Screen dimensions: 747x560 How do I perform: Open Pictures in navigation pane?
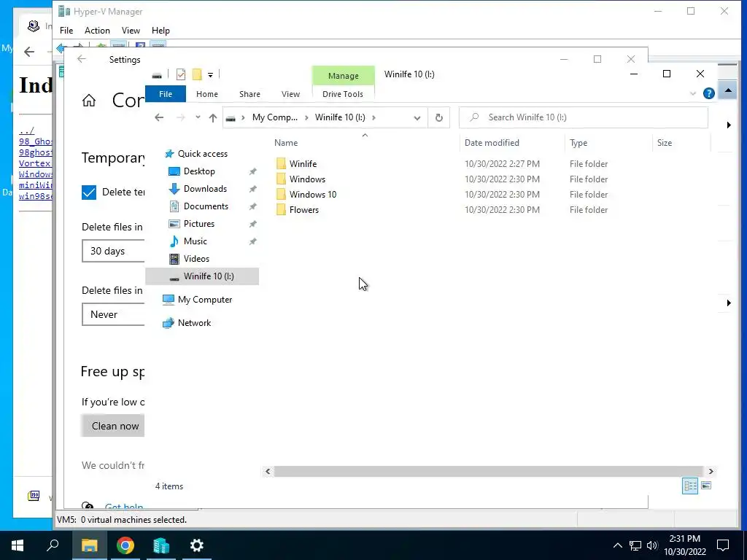198,224
